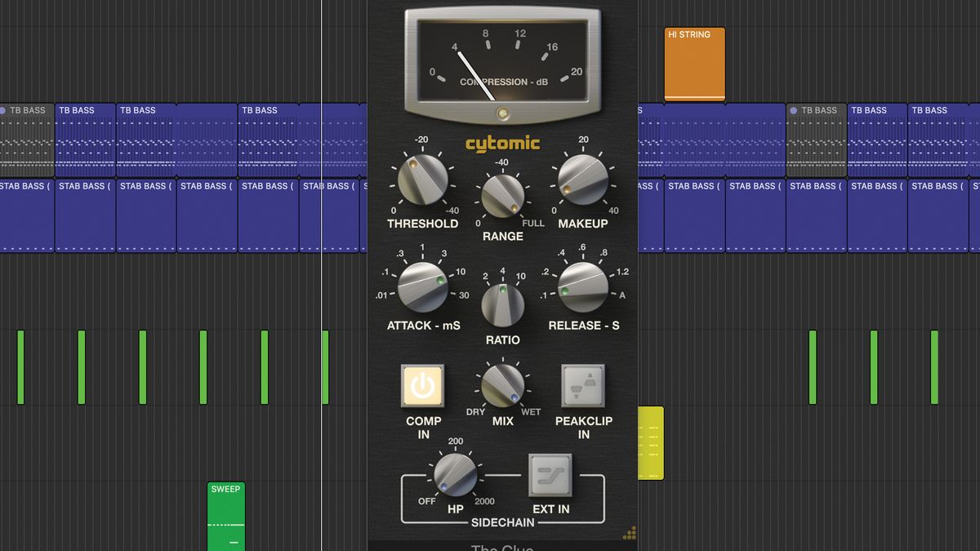Select the SWEEP clip in the arrangement
This screenshot has height=551, width=980.
coord(225,514)
